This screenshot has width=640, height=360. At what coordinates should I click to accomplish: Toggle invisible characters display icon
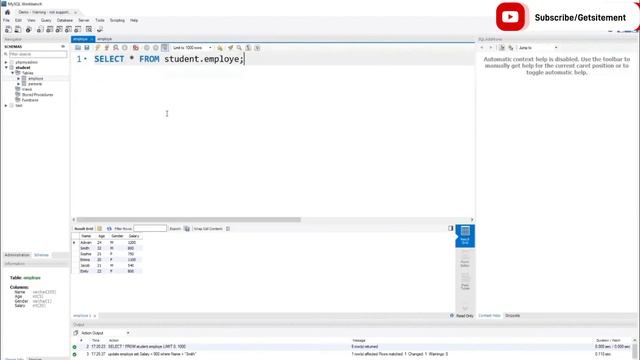tap(248, 48)
